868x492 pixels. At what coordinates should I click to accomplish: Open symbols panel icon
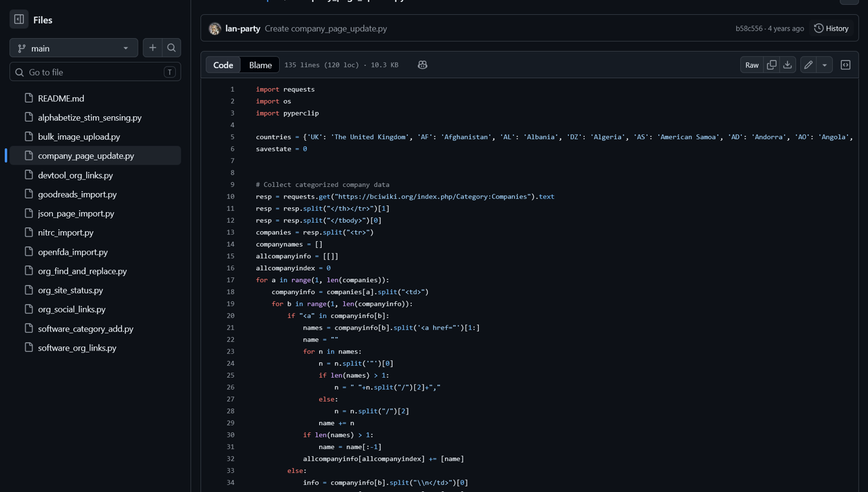click(x=846, y=65)
